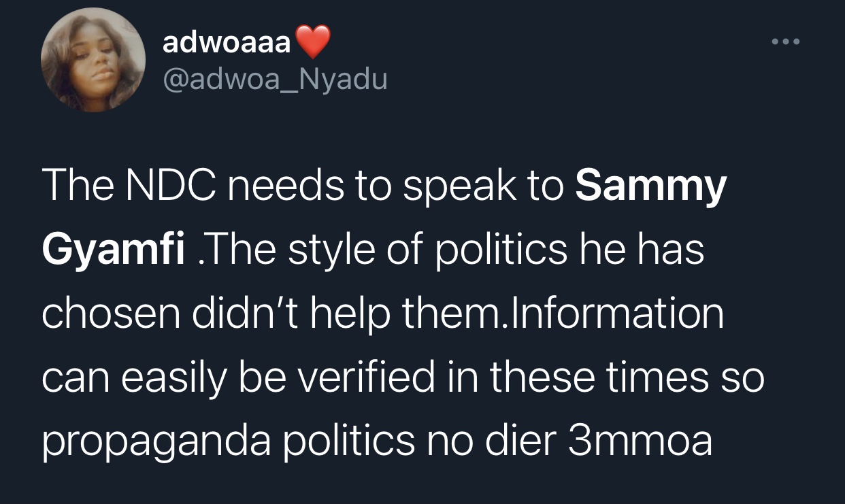845x504 pixels.
Task: Open adwoaaa's profile picture
Action: (93, 61)
